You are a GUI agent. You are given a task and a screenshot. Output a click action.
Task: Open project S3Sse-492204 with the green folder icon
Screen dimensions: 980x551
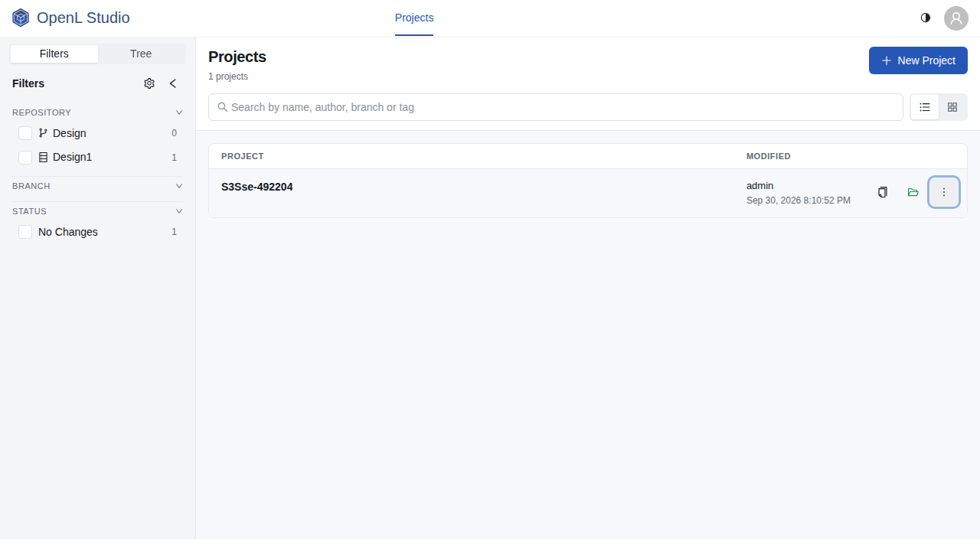click(913, 192)
